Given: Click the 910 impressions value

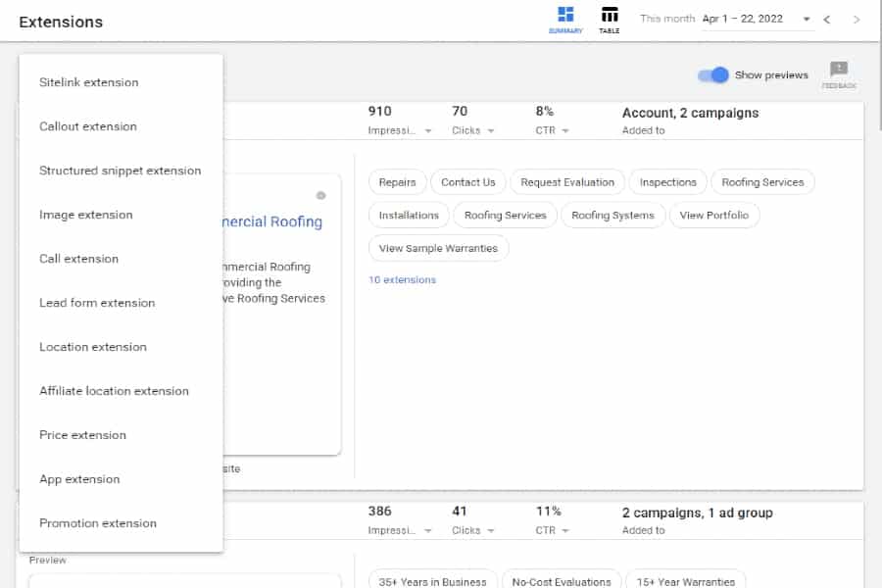Looking at the screenshot, I should 379,111.
